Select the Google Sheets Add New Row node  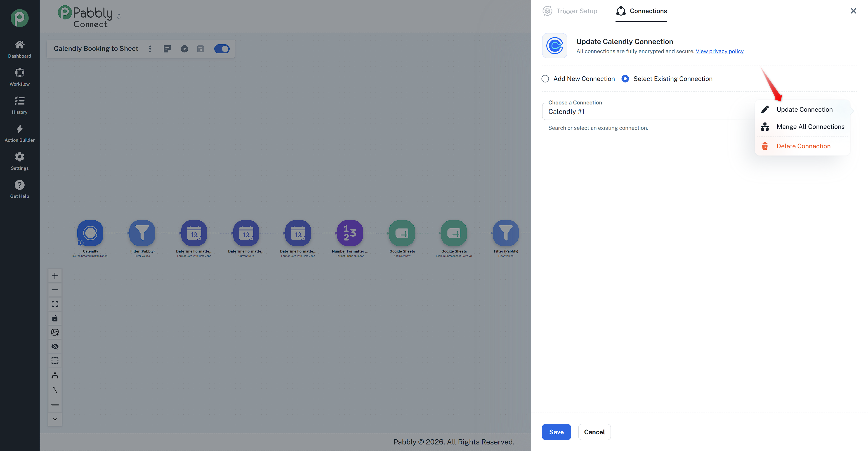[402, 233]
